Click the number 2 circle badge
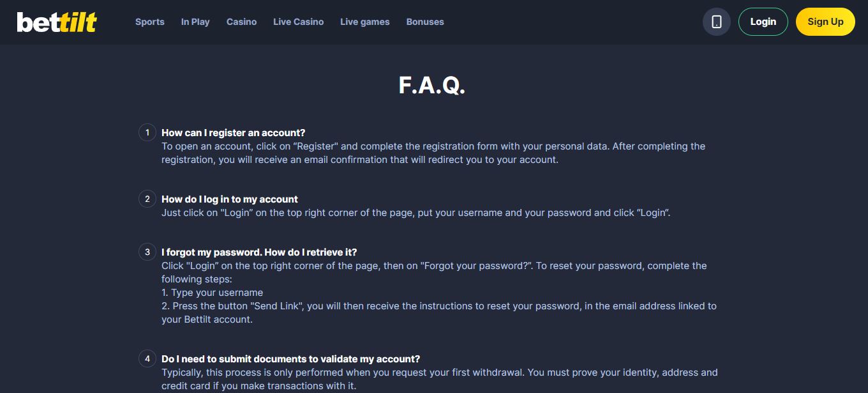 [147, 199]
